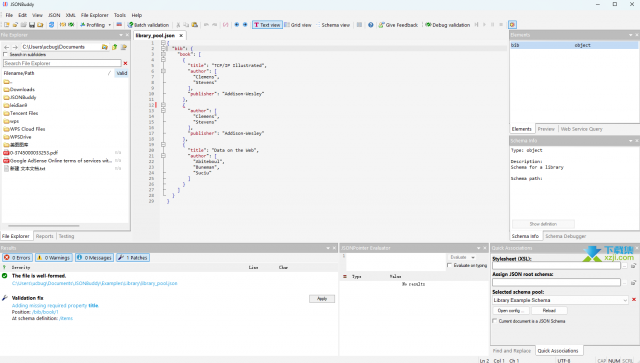Start Debug validation from the toolbar

448,25
